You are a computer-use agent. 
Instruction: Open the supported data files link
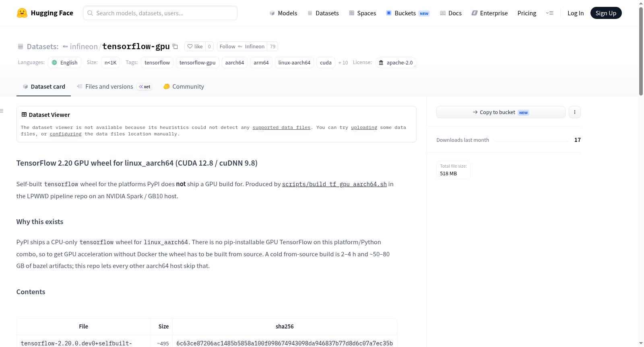pos(281,127)
